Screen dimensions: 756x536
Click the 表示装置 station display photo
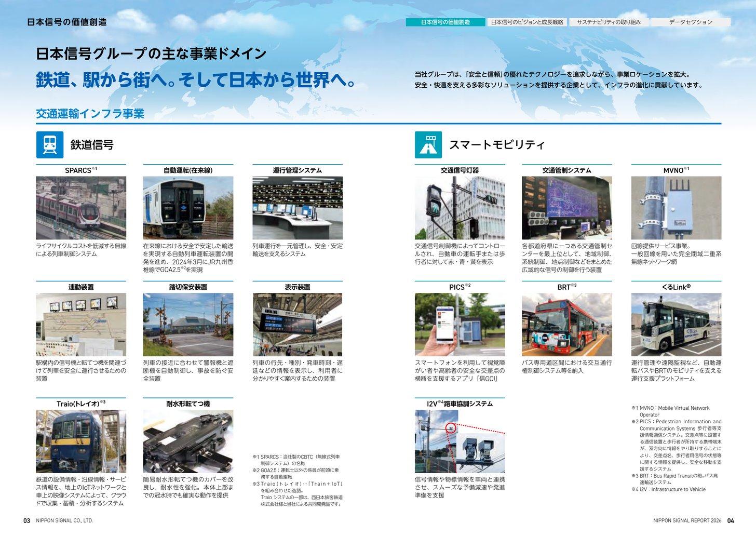tap(298, 325)
